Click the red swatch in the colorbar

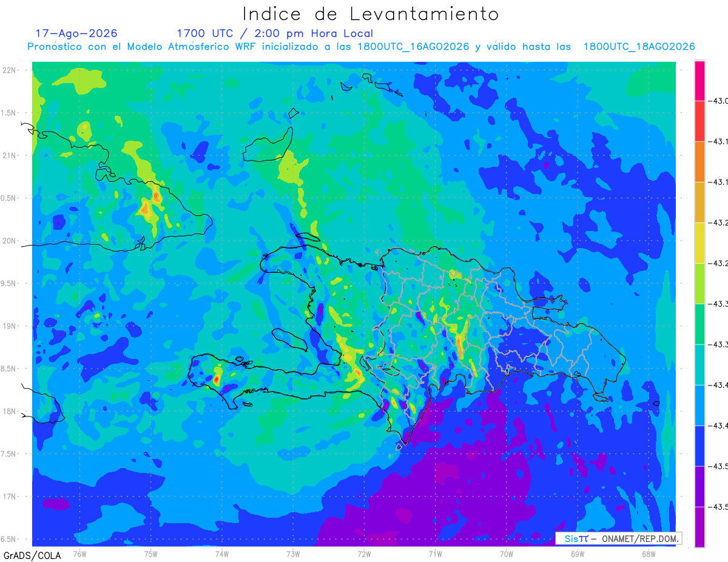click(699, 121)
